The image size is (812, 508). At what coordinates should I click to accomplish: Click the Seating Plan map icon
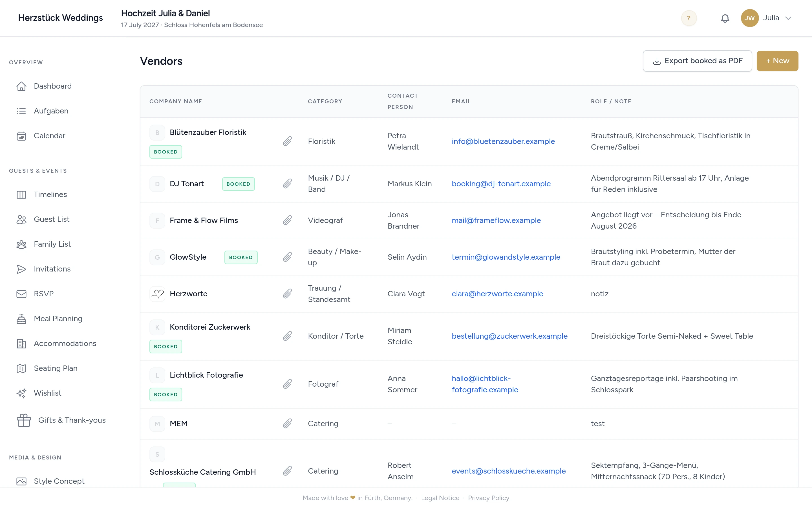pos(21,369)
